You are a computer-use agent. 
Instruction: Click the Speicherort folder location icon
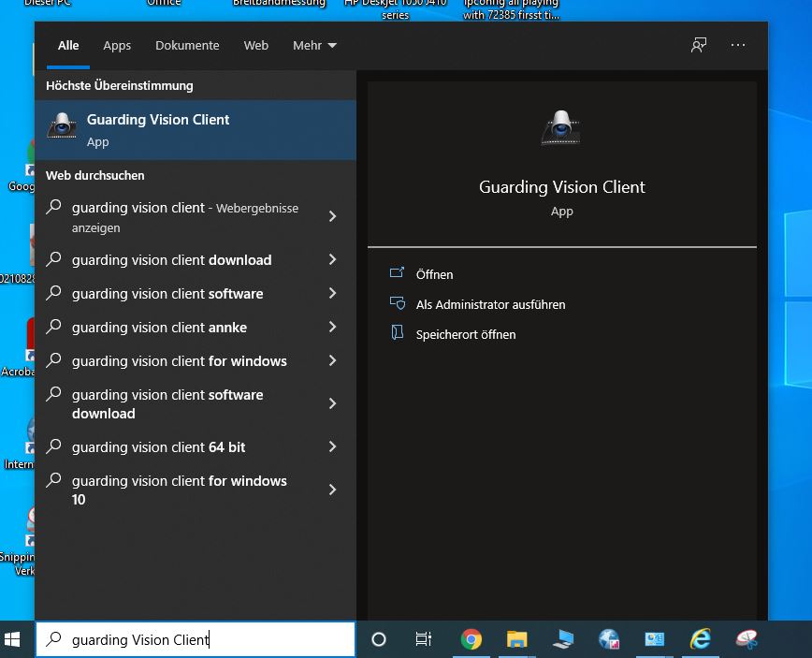pos(398,332)
